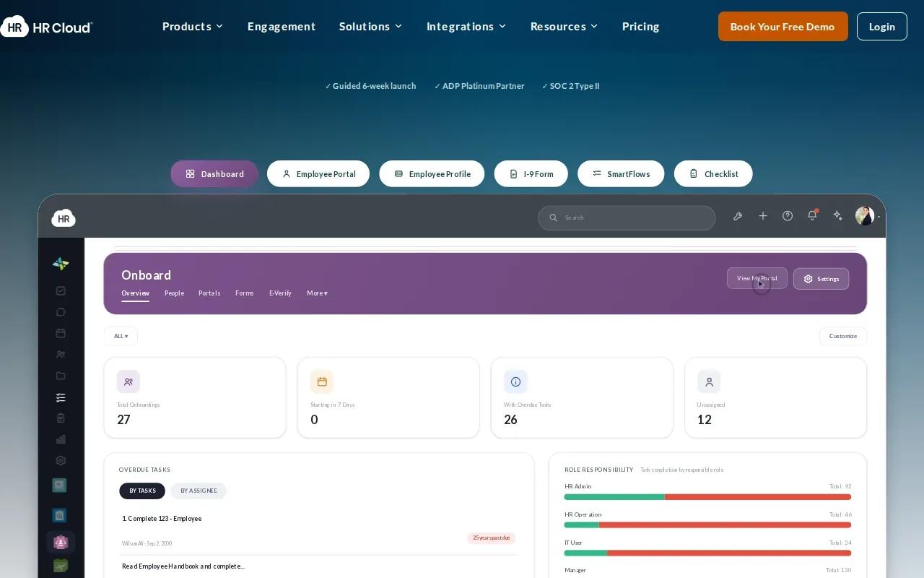The width and height of the screenshot is (924, 578).
Task: Click the HR cloud logo inside the dashboard
Action: tap(64, 218)
